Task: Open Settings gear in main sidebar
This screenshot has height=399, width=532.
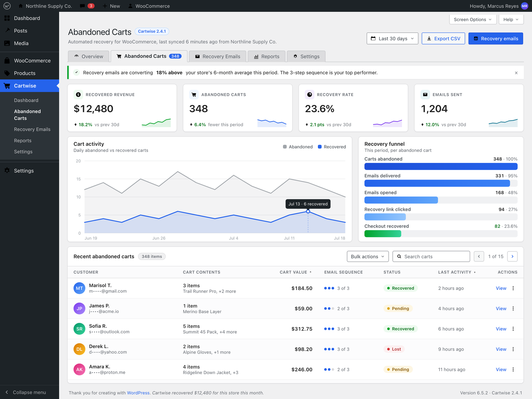Action: pyautogui.click(x=7, y=171)
